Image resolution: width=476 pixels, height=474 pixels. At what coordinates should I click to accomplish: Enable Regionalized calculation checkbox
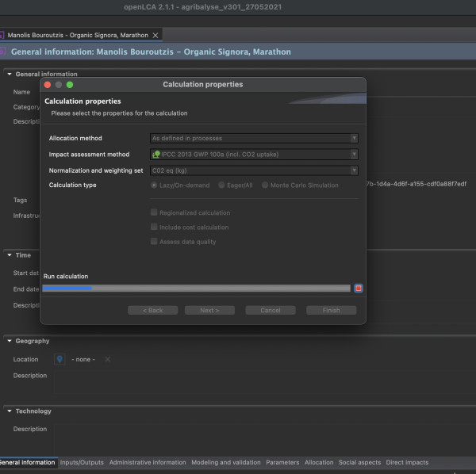click(x=154, y=212)
